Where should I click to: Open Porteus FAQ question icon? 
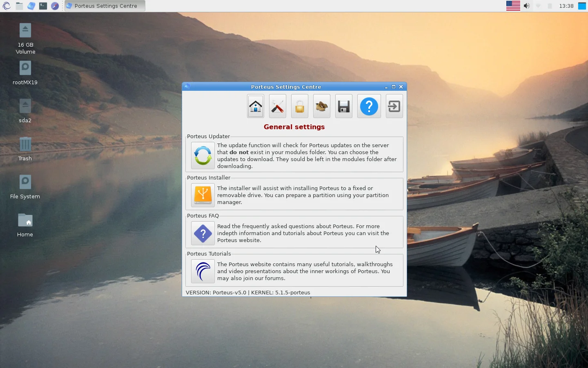click(x=203, y=233)
